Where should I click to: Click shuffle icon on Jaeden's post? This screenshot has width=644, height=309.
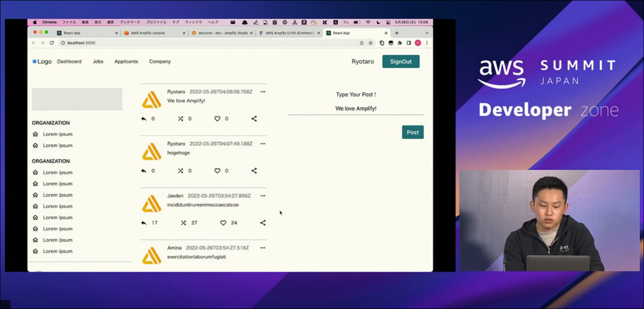point(183,222)
